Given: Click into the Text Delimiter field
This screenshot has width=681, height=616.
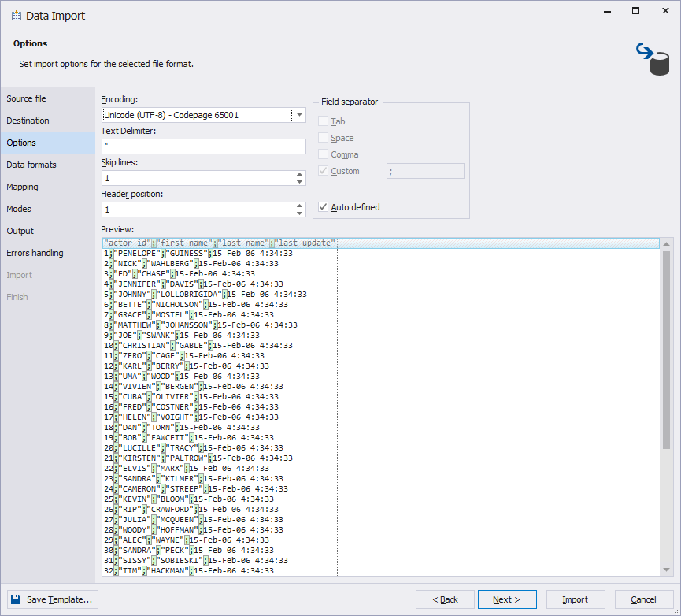Looking at the screenshot, I should click(203, 147).
